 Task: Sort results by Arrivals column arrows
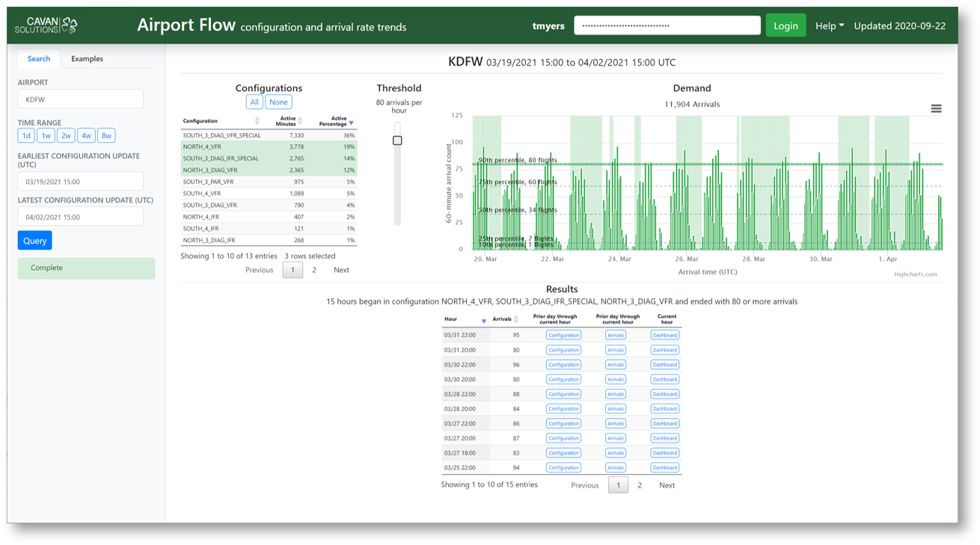516,319
